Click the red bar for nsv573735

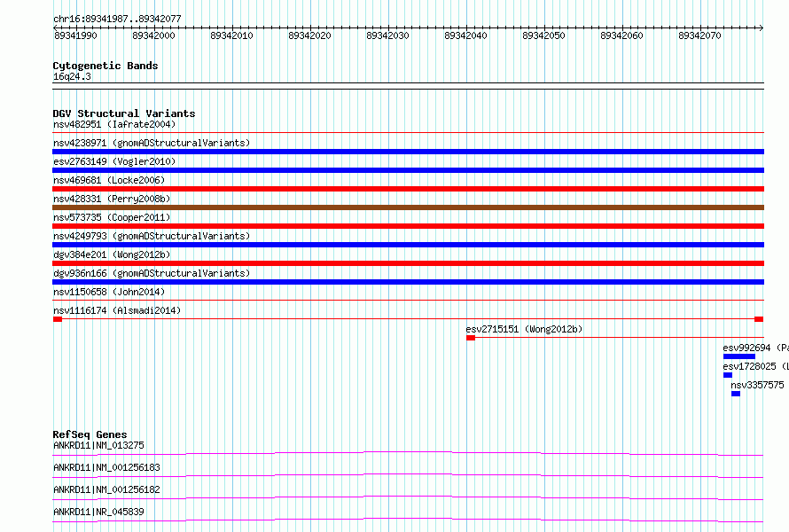pos(408,226)
